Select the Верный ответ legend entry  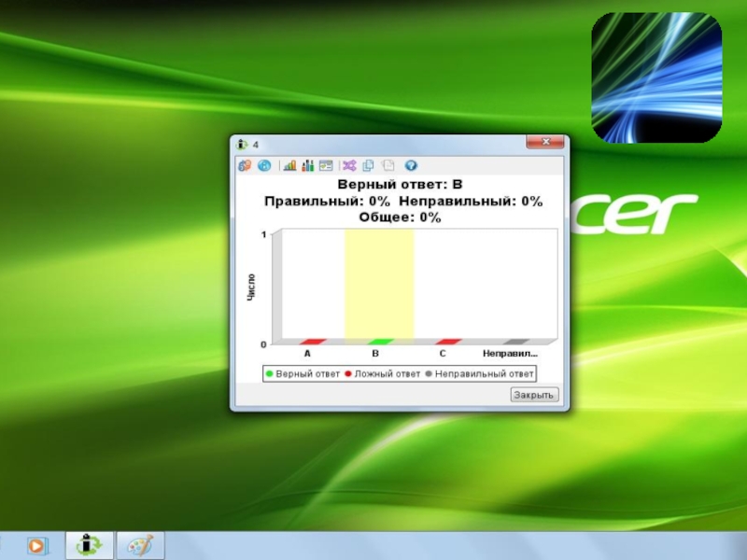(x=303, y=373)
